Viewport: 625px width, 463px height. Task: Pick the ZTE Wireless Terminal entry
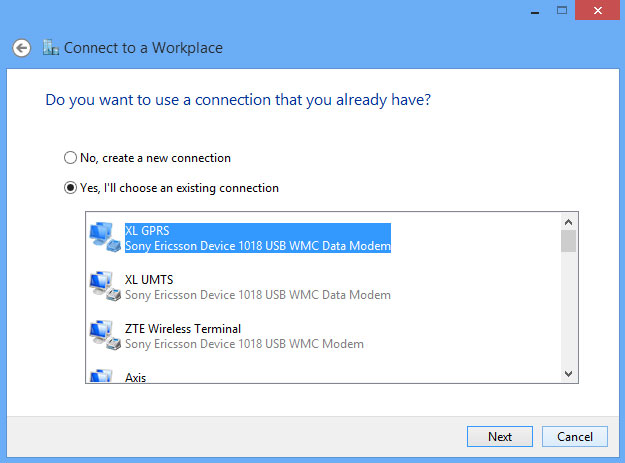coord(183,329)
